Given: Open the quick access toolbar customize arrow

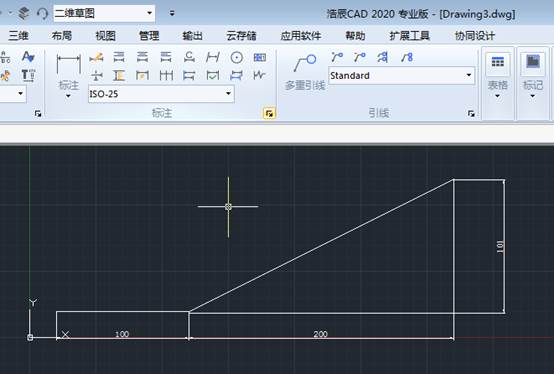Looking at the screenshot, I should [172, 13].
